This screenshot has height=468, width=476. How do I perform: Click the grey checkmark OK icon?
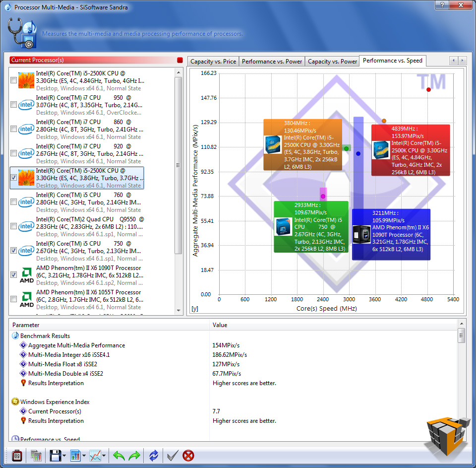click(x=173, y=456)
